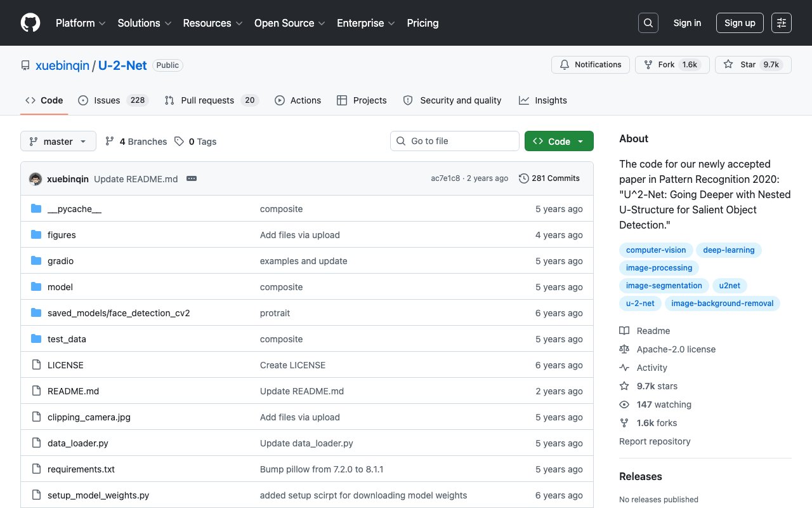The width and height of the screenshot is (812, 508).
Task: Click the saved_models folder icon
Action: pyautogui.click(x=36, y=313)
